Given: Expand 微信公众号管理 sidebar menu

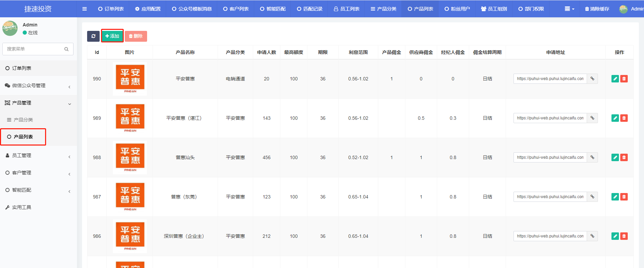Looking at the screenshot, I should [38, 85].
